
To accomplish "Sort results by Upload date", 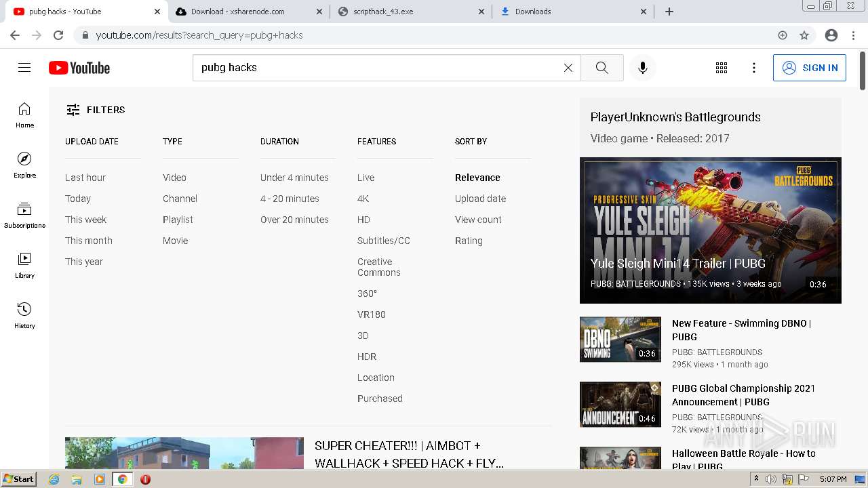I will coord(481,199).
